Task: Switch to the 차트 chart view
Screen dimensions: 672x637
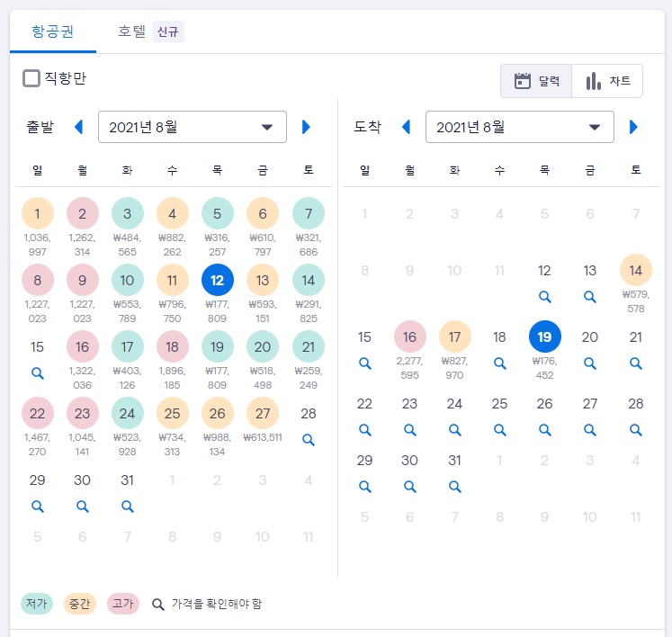Action: [607, 81]
